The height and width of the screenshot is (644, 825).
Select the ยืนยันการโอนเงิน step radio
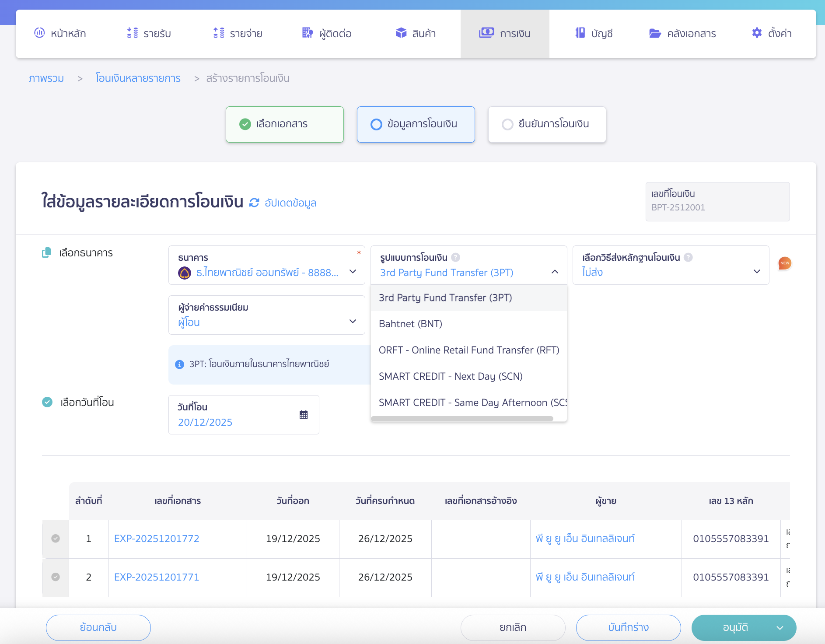pyautogui.click(x=507, y=125)
